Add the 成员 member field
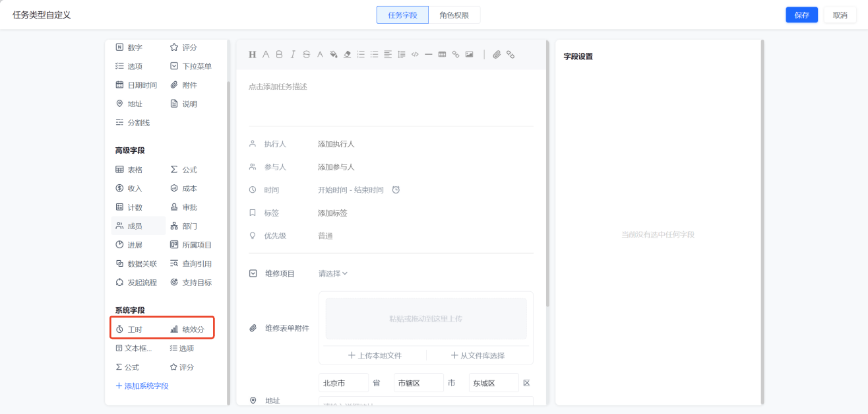 click(138, 226)
